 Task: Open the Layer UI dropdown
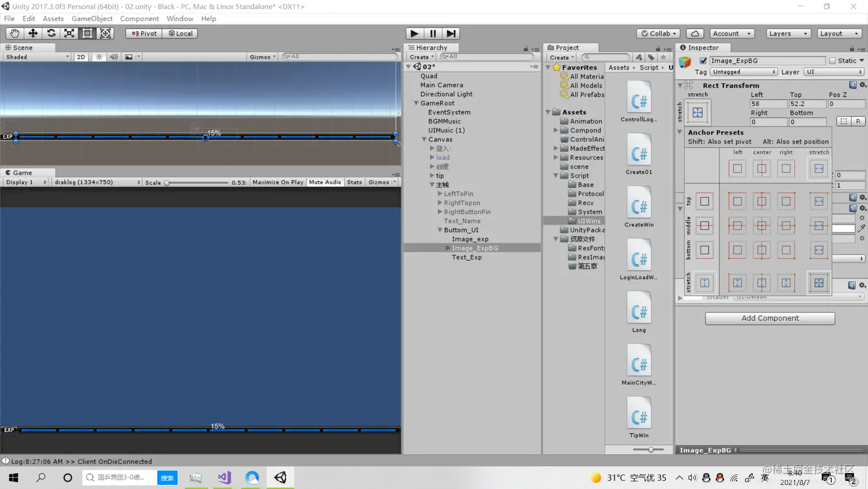click(834, 72)
